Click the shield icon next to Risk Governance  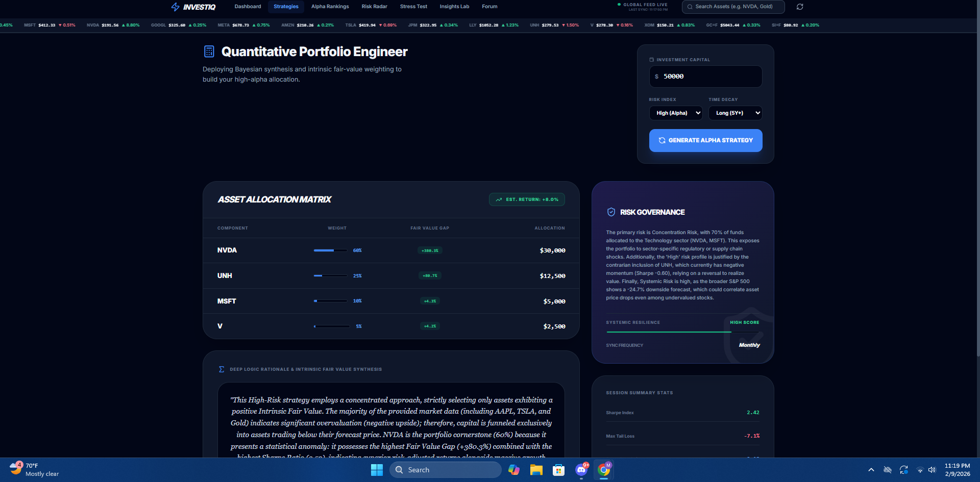[611, 212]
